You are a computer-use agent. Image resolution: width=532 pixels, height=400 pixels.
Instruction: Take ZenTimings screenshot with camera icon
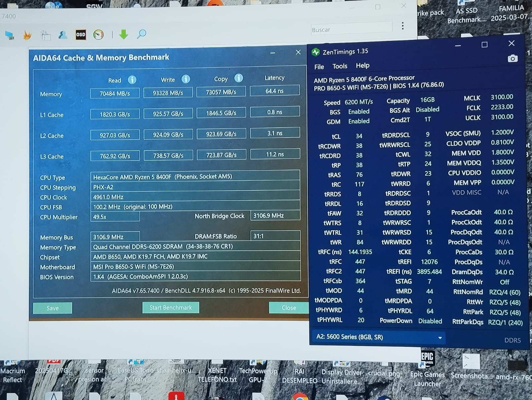click(513, 58)
